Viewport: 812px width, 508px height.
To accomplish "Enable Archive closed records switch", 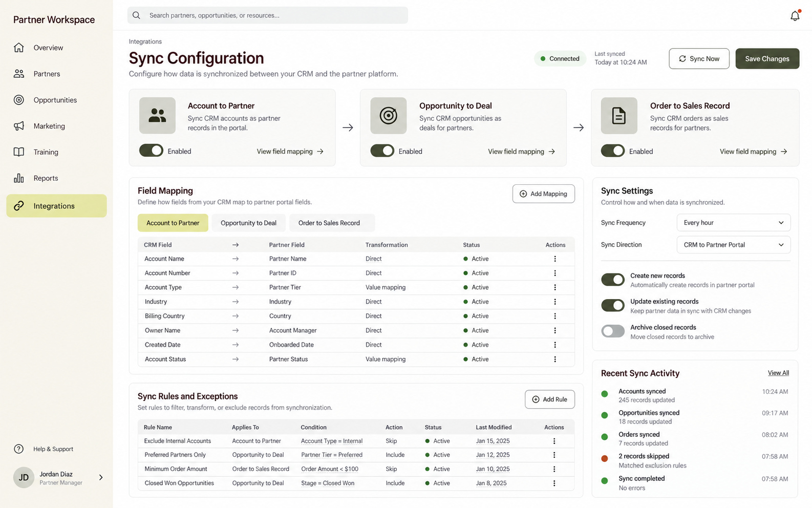I will tap(613, 331).
